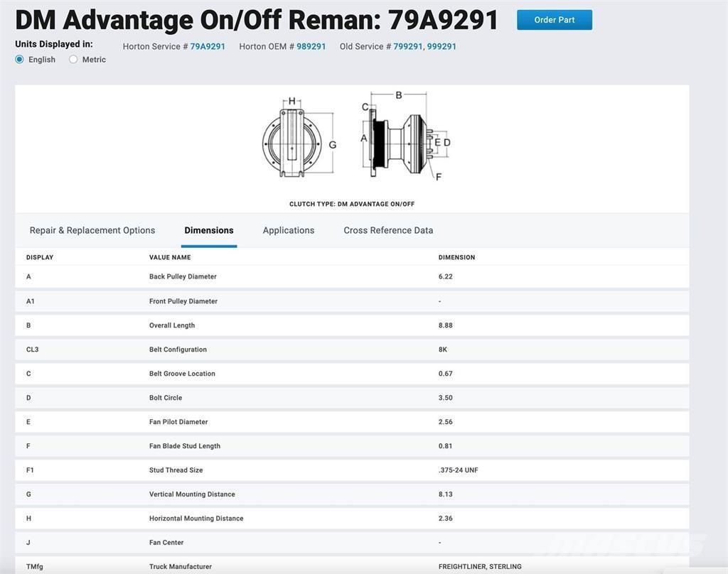This screenshot has width=728, height=574.
Task: Click the DISPLAY column header
Action: pyautogui.click(x=40, y=257)
